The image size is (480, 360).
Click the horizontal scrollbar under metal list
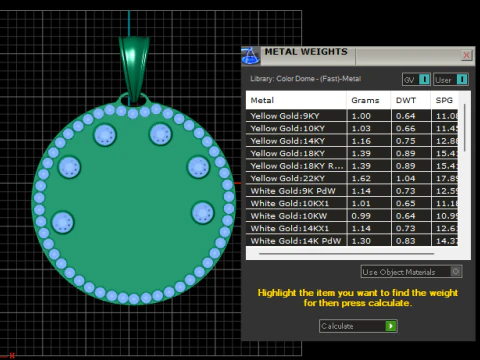coord(346,254)
